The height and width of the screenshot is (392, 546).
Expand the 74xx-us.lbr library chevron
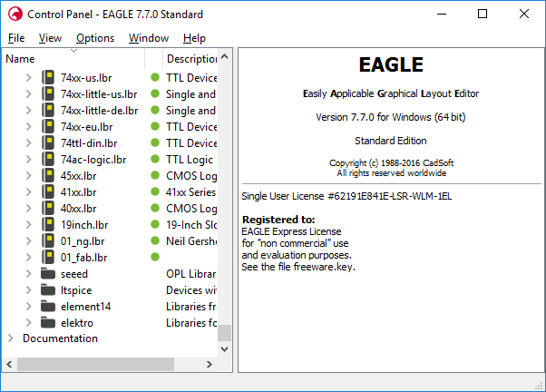29,77
